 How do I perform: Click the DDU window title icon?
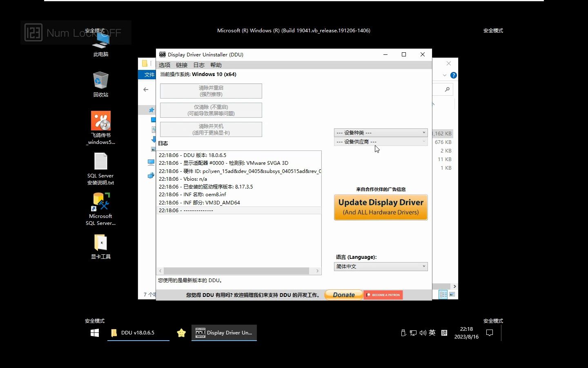click(x=162, y=54)
